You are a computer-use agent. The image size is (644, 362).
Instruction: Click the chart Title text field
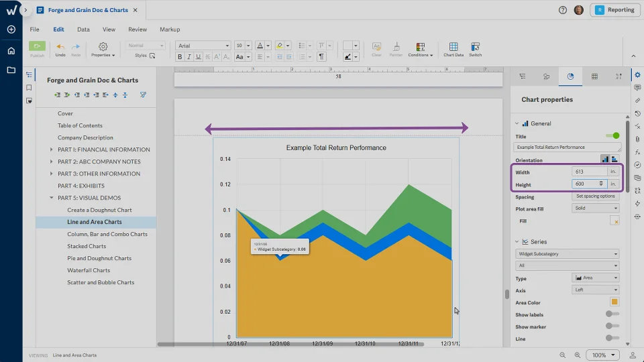click(568, 147)
